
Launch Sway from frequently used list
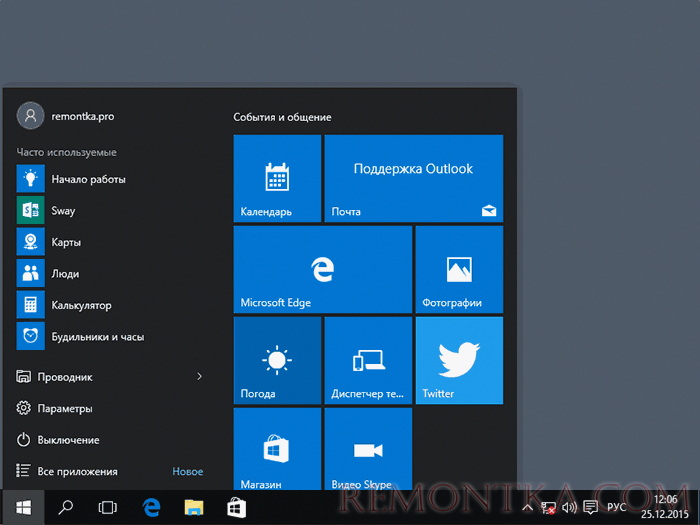(x=62, y=211)
